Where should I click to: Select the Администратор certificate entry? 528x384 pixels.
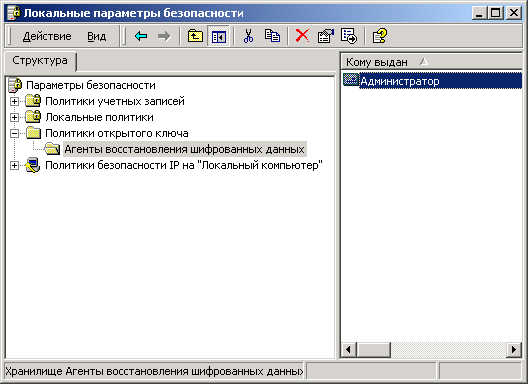(x=400, y=81)
